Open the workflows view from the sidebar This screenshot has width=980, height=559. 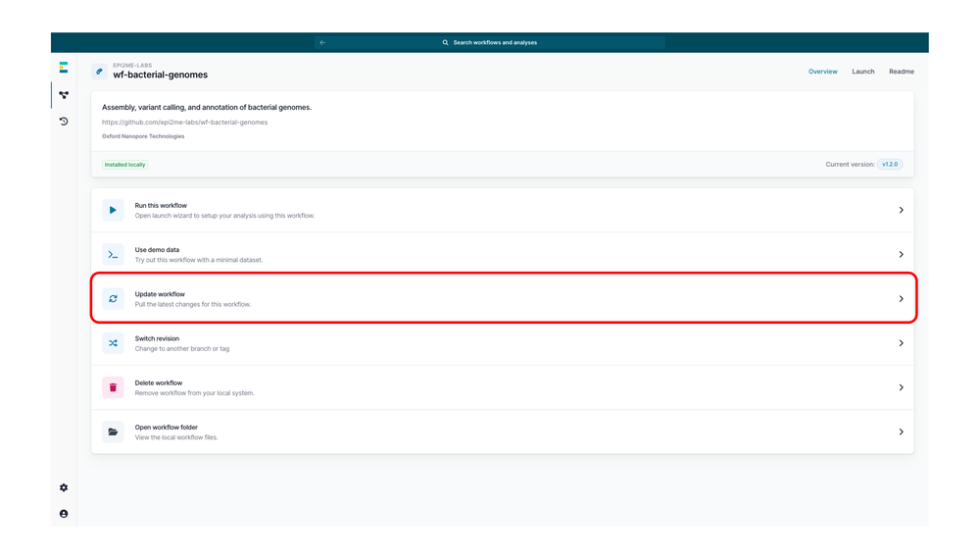[64, 95]
